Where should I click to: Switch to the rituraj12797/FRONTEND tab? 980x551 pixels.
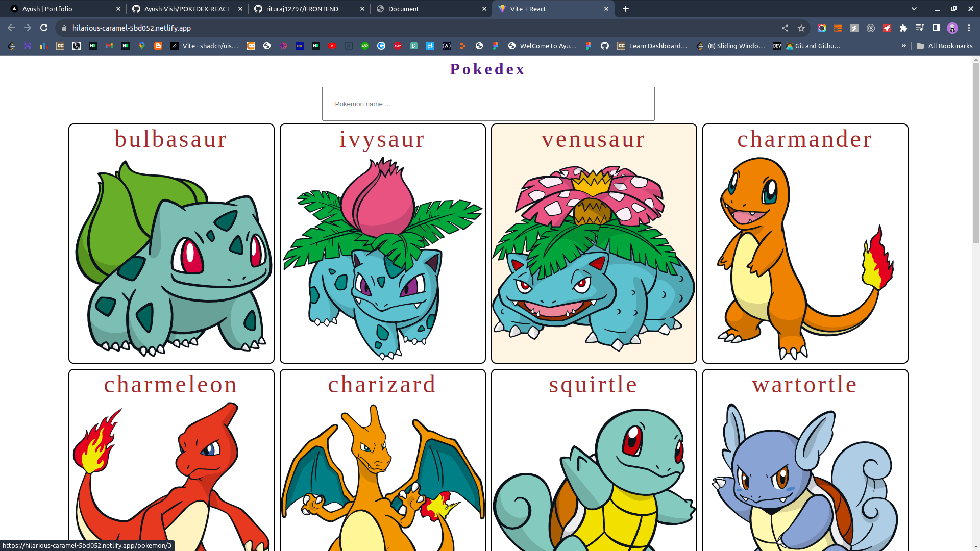(x=309, y=9)
